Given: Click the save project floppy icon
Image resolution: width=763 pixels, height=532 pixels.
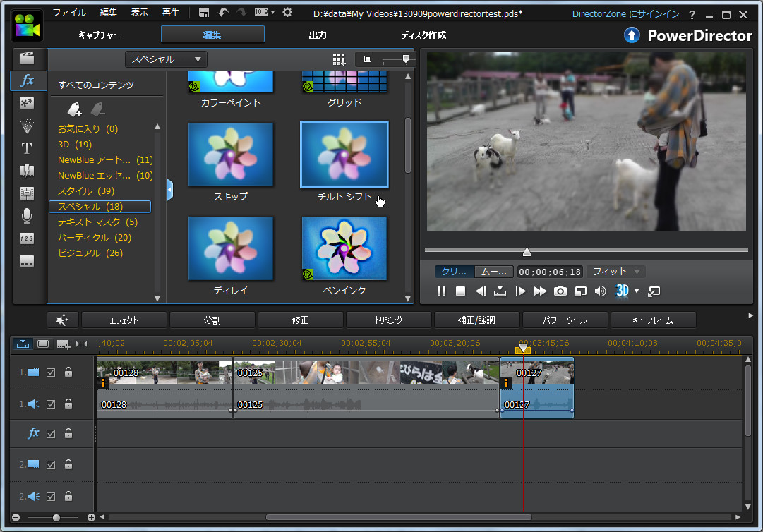Looking at the screenshot, I should (x=204, y=13).
